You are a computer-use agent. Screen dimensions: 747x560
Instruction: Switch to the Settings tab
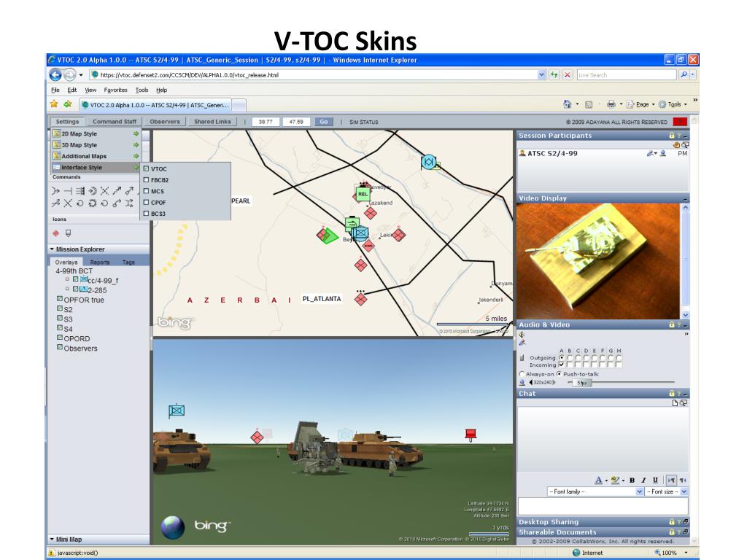click(x=67, y=122)
